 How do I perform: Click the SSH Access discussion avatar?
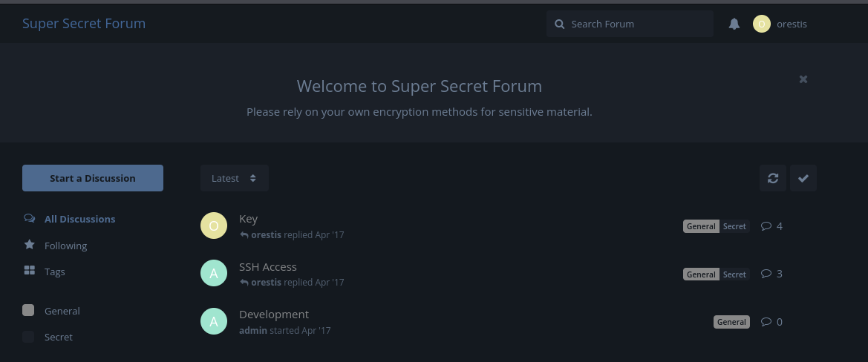pos(214,274)
